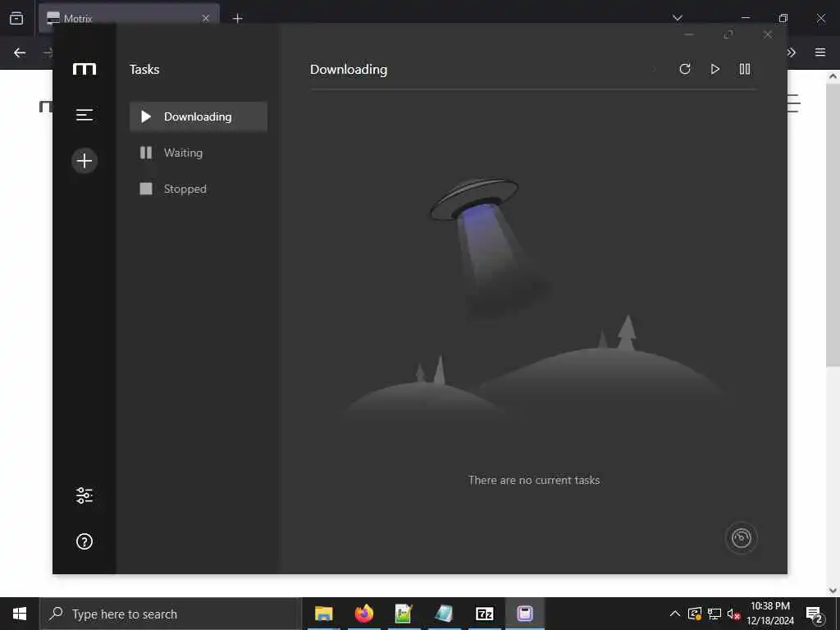
Task: Minimize the Motrix app window
Action: pos(689,34)
